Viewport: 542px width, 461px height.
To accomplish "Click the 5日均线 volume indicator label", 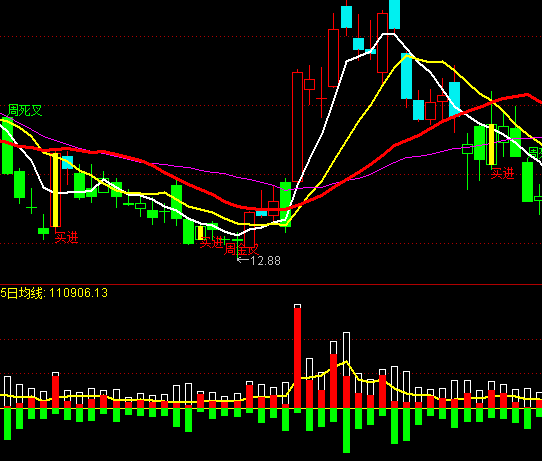I will tap(54, 293).
